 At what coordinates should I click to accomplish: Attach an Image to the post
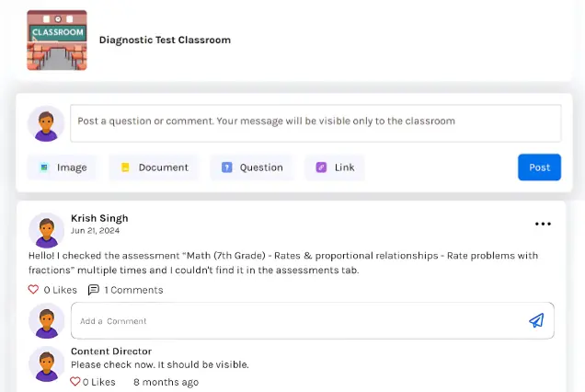click(x=63, y=167)
